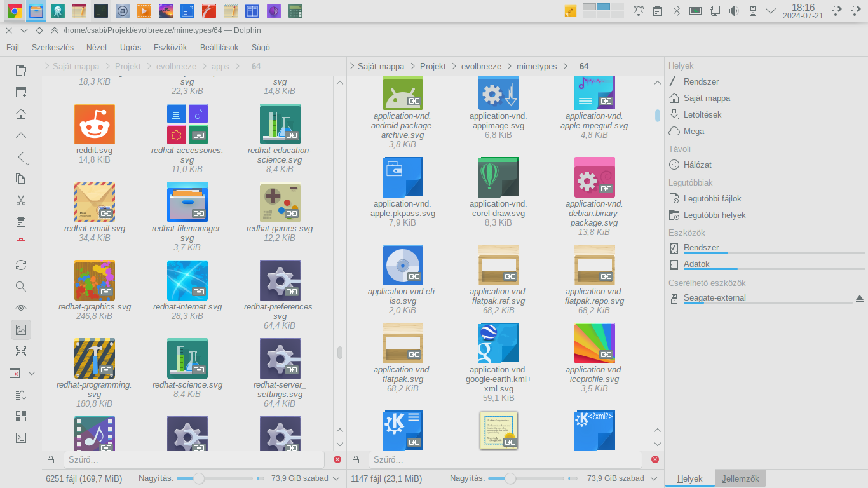Screen dimensions: 868x488
Task: Open the Eszközök menu
Action: click(x=170, y=47)
